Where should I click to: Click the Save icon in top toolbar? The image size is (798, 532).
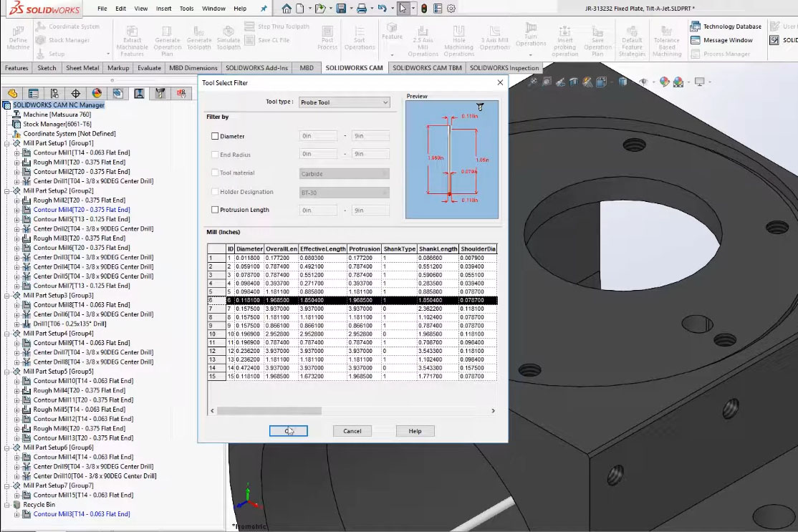tap(341, 9)
